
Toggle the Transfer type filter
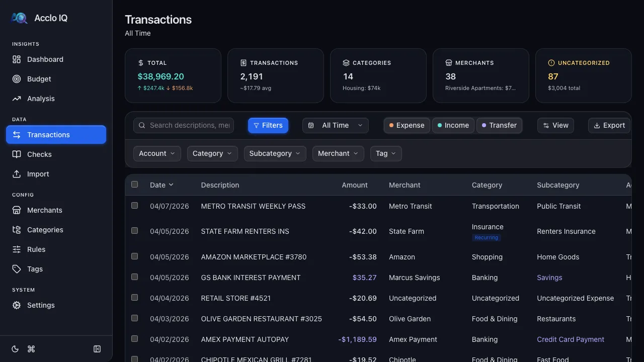[499, 125]
